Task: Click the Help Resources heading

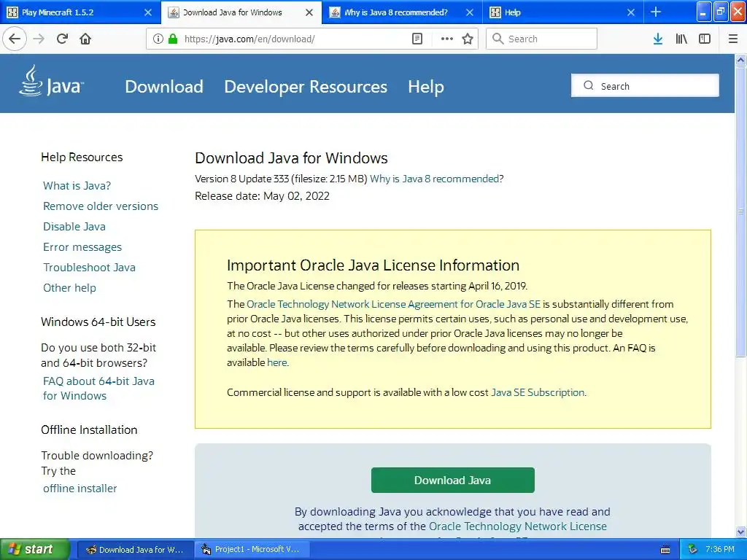Action: point(82,157)
